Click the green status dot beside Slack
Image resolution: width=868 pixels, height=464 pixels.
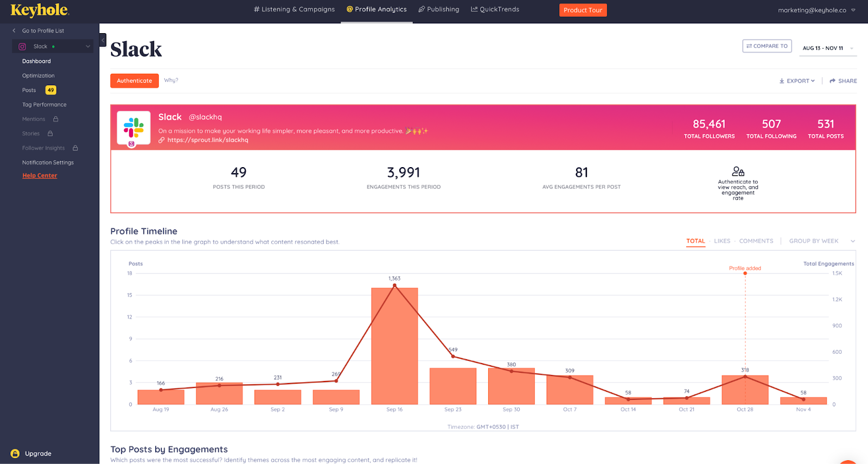[53, 47]
